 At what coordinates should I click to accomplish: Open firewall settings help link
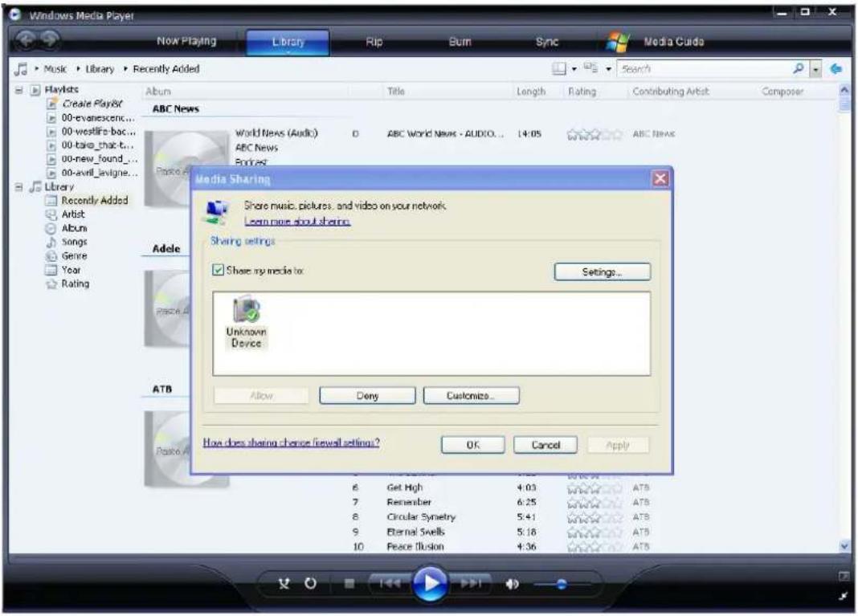point(291,442)
